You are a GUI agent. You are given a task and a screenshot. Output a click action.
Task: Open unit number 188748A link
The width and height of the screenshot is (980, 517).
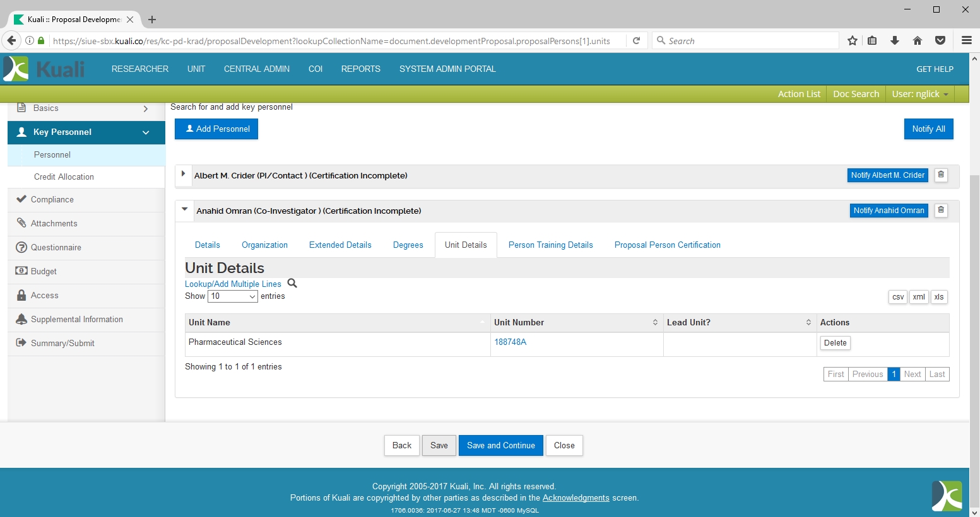point(510,342)
